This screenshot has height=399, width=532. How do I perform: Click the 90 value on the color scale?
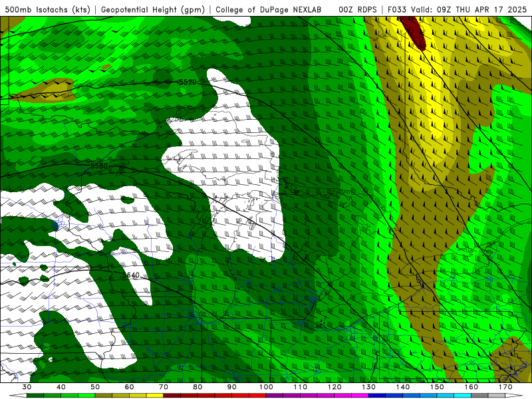(x=231, y=387)
